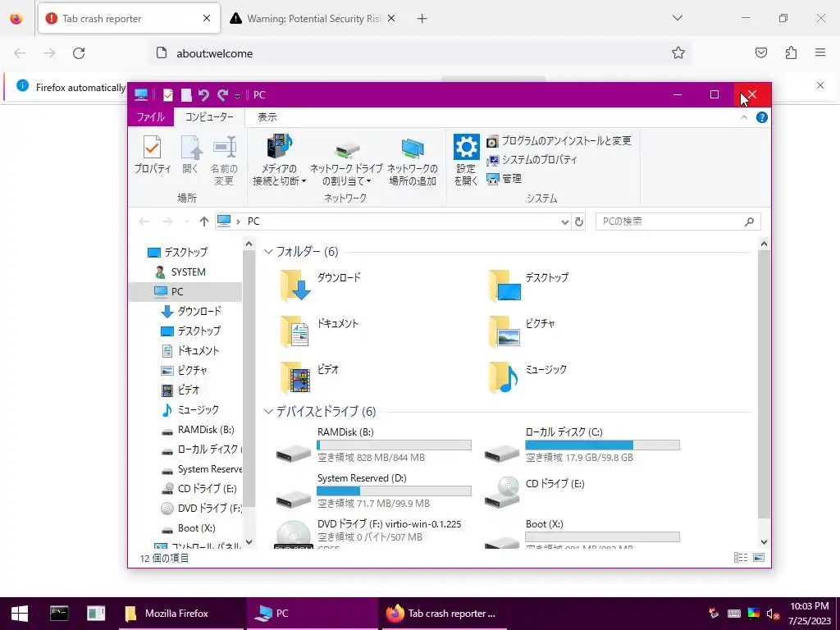
Task: Refresh the PC folder view
Action: (x=578, y=221)
